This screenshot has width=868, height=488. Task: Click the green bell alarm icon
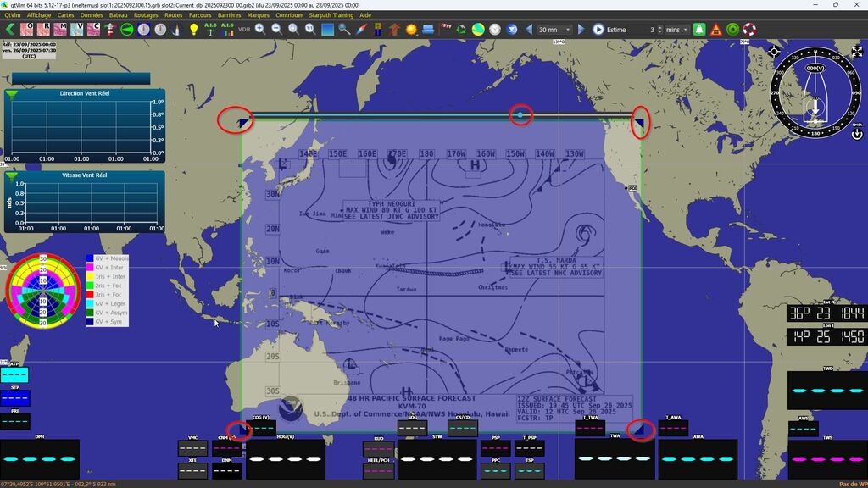pos(699,30)
